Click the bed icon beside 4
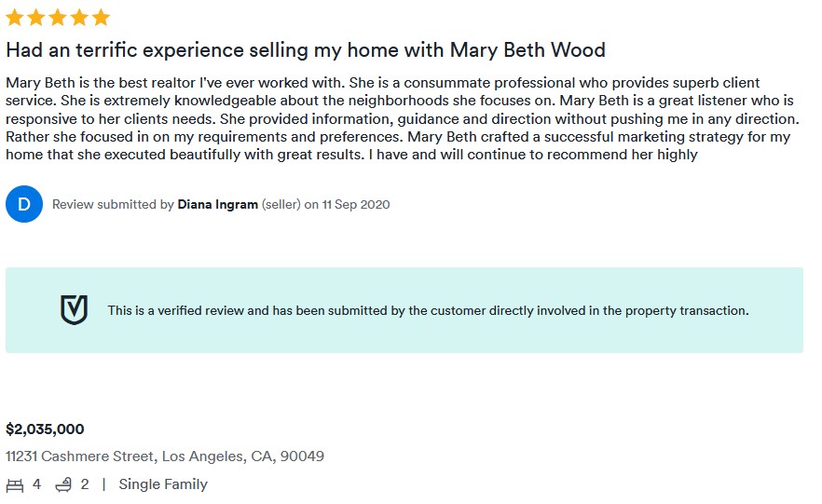This screenshot has height=504, width=822. click(x=15, y=485)
